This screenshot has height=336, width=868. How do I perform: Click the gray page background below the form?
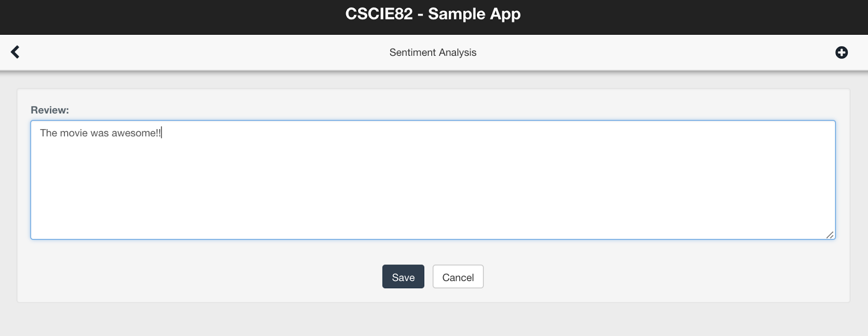pyautogui.click(x=434, y=320)
